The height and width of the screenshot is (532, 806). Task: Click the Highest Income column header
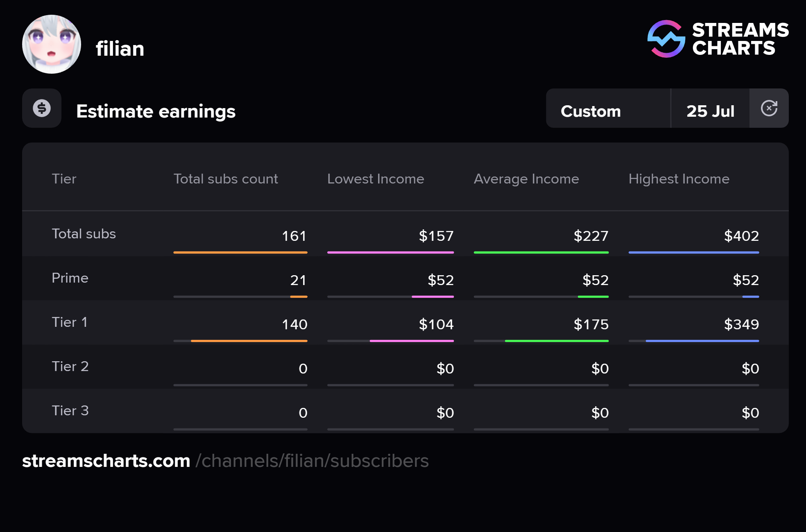[x=679, y=179]
